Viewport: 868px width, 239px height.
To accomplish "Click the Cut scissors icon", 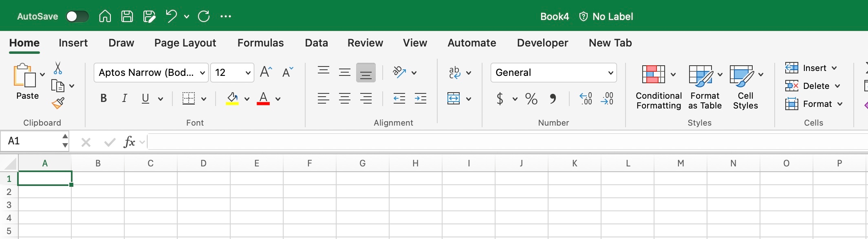I will click(x=58, y=68).
